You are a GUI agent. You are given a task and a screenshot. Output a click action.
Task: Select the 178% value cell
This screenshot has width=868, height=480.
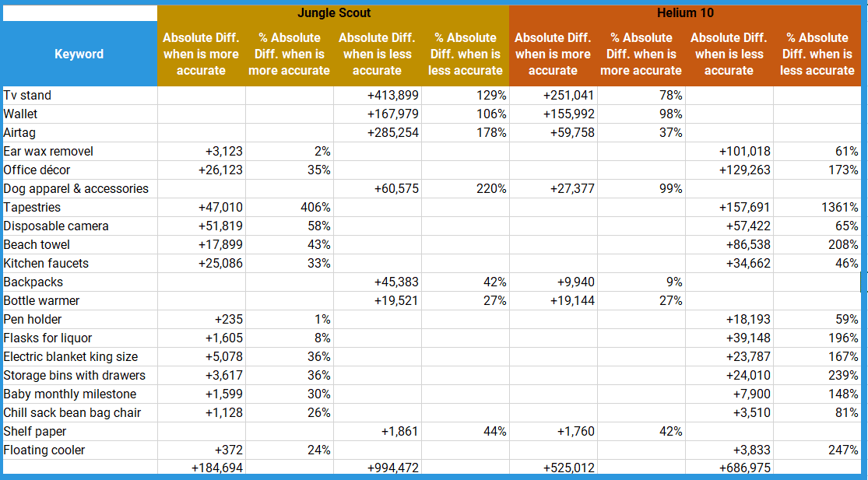click(466, 133)
